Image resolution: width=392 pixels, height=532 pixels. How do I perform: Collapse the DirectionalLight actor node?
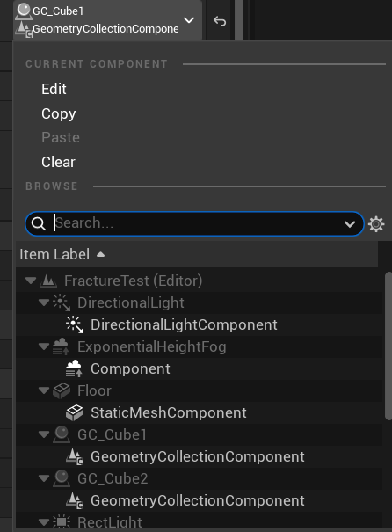click(x=44, y=302)
